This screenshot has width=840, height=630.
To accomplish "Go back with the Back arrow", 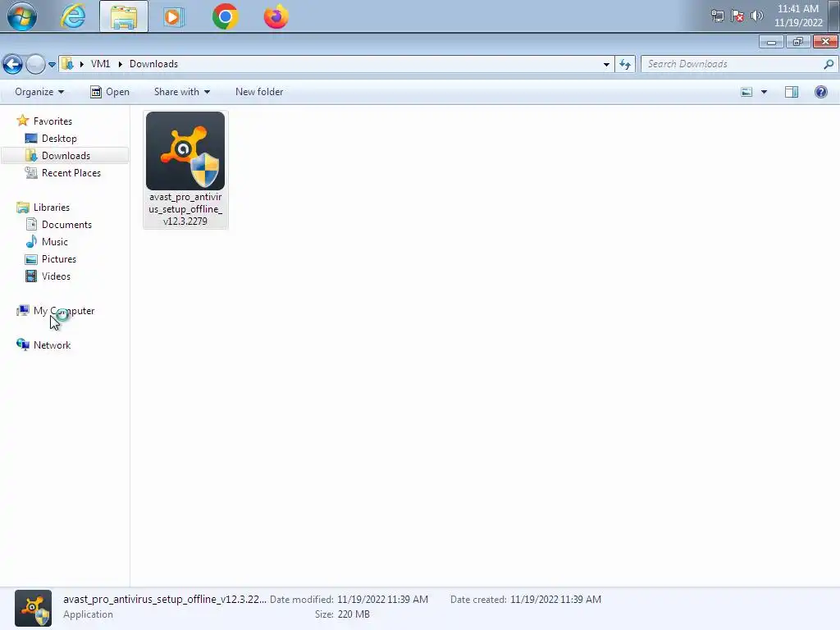I will [13, 64].
